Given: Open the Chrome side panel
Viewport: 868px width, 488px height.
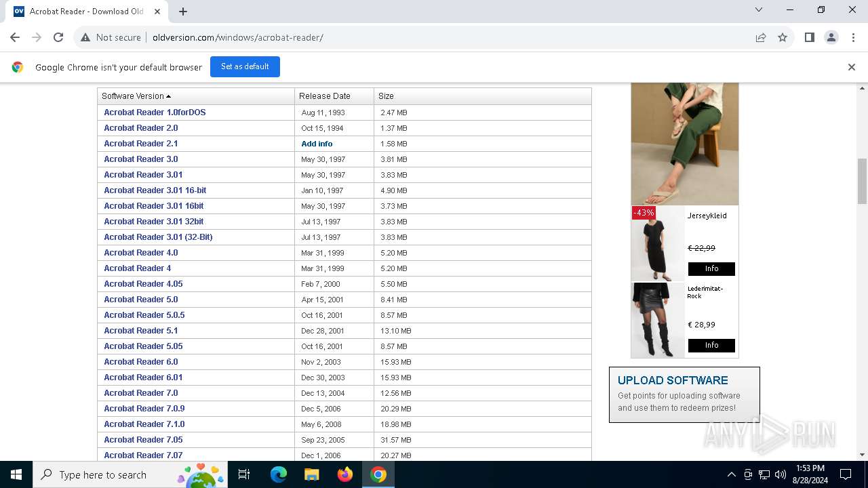Looking at the screenshot, I should point(809,37).
